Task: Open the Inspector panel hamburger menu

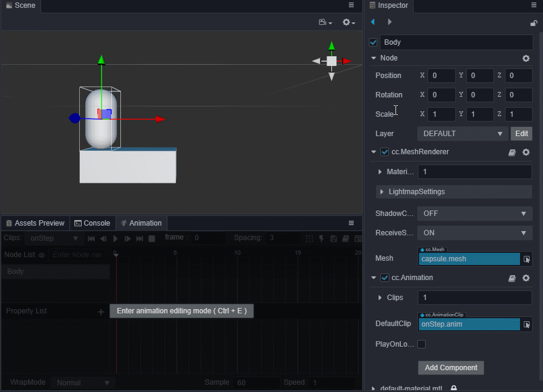Action: 534,5
